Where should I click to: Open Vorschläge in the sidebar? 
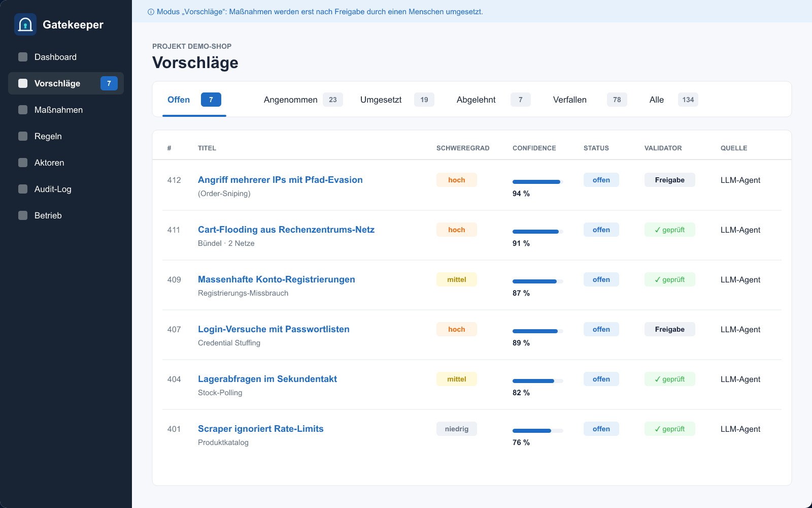pyautogui.click(x=66, y=83)
